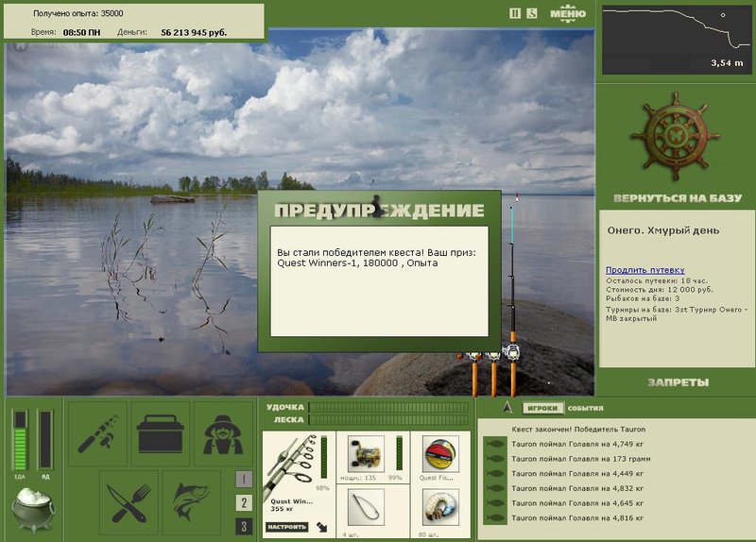Click the fish icon beside Голавля 4,645 кг
756x542 pixels.
(495, 503)
